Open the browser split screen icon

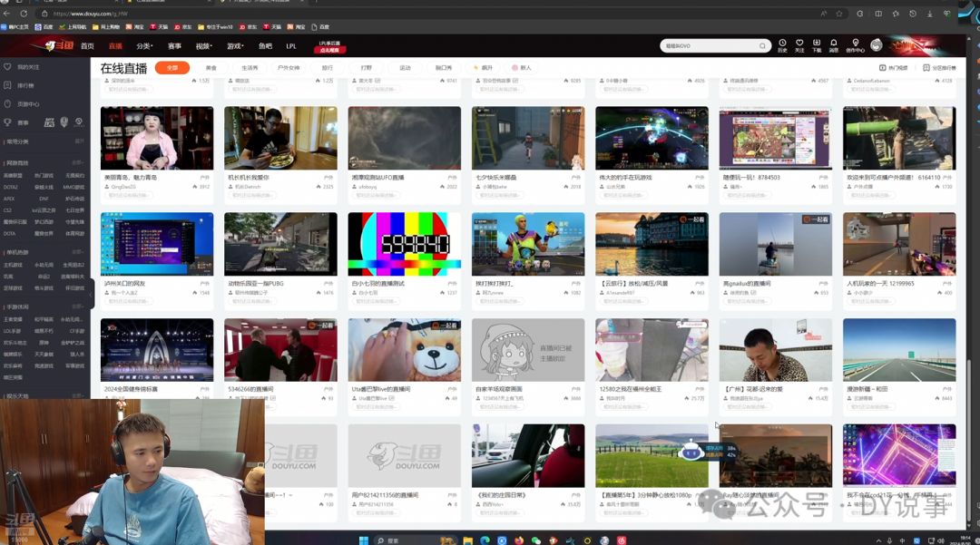click(878, 13)
